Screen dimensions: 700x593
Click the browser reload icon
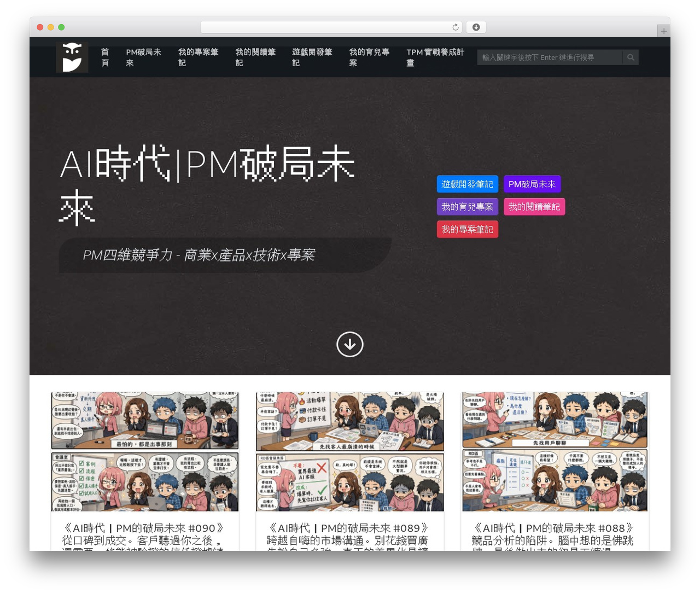coord(456,27)
